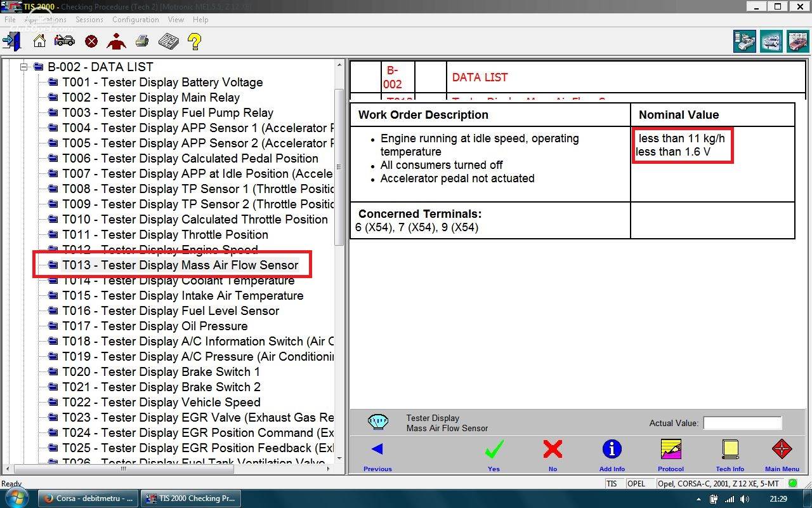Image resolution: width=812 pixels, height=508 pixels.
Task: Select T004 Tester Display APP Sensor 1
Action: coord(198,128)
